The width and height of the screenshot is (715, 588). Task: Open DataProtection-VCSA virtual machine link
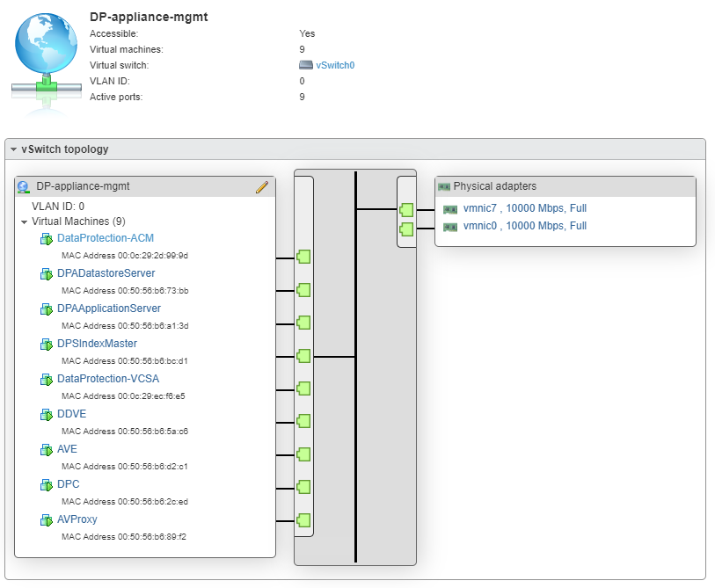tap(108, 379)
